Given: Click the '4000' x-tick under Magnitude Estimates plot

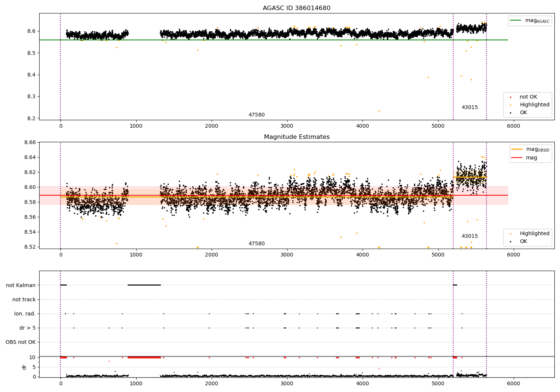Looking at the screenshot, I should coord(363,255).
